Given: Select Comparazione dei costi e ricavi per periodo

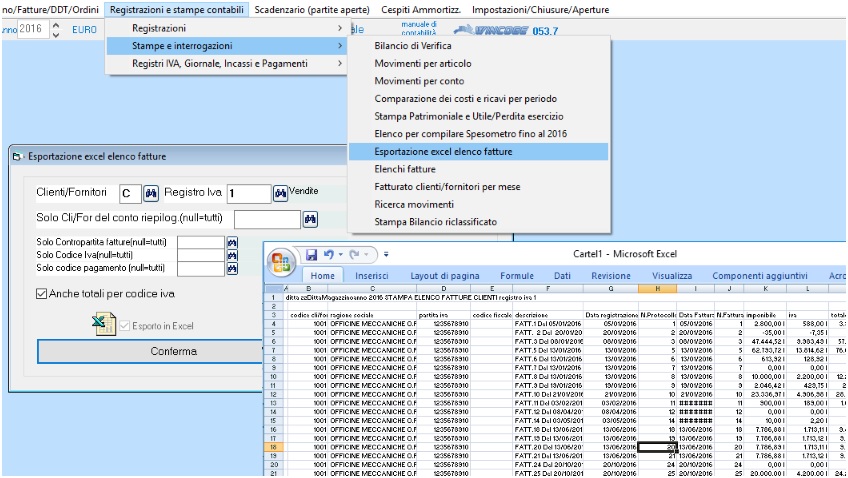Looking at the screenshot, I should [479, 99].
